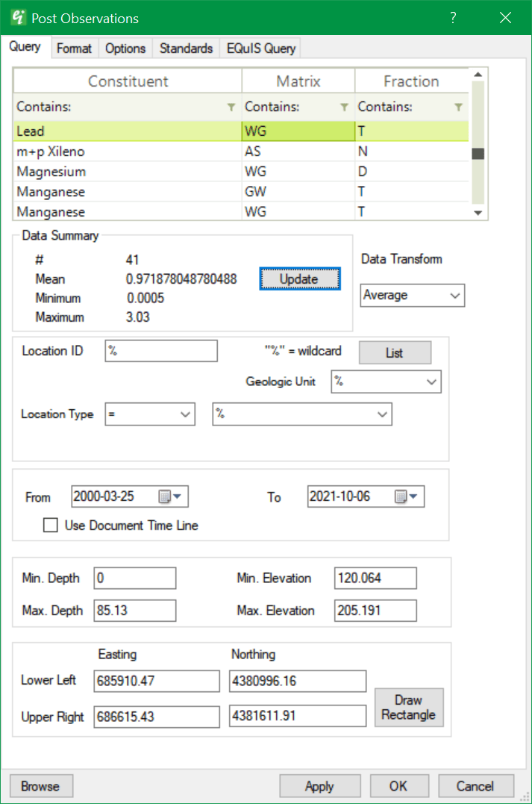Expand the Geologic Unit dropdown
Image resolution: width=532 pixels, height=804 pixels.
431,382
